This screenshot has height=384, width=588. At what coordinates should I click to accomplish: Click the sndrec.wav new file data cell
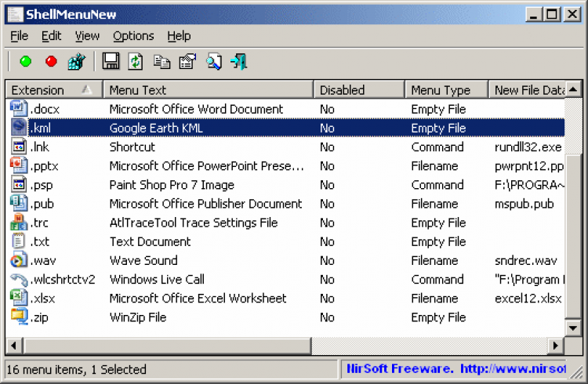pyautogui.click(x=526, y=261)
